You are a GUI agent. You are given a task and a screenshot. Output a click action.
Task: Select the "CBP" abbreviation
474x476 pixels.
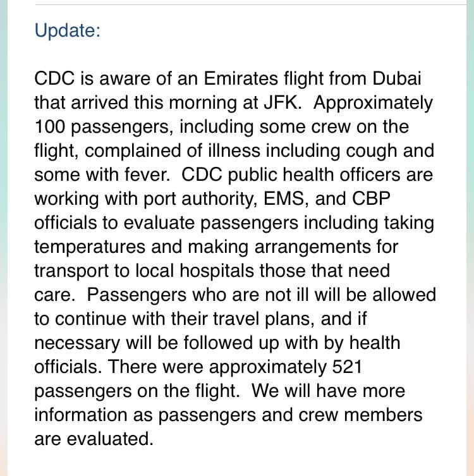coord(371,199)
